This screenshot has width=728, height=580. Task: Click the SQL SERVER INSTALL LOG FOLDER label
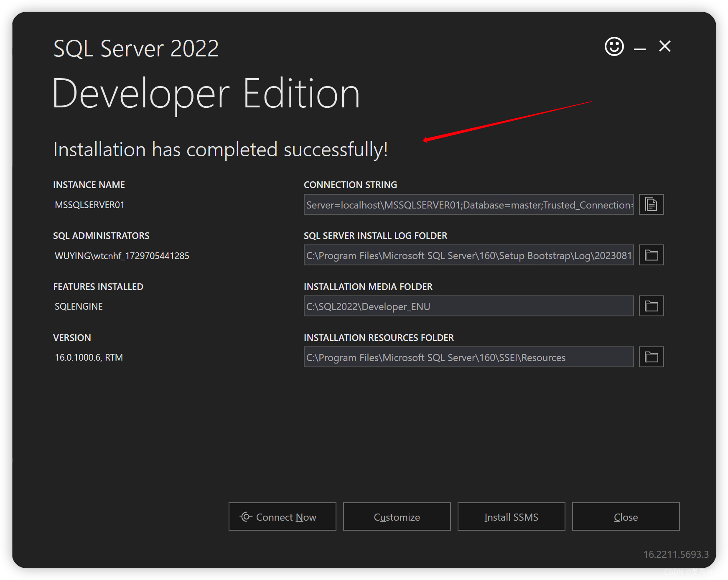(375, 236)
